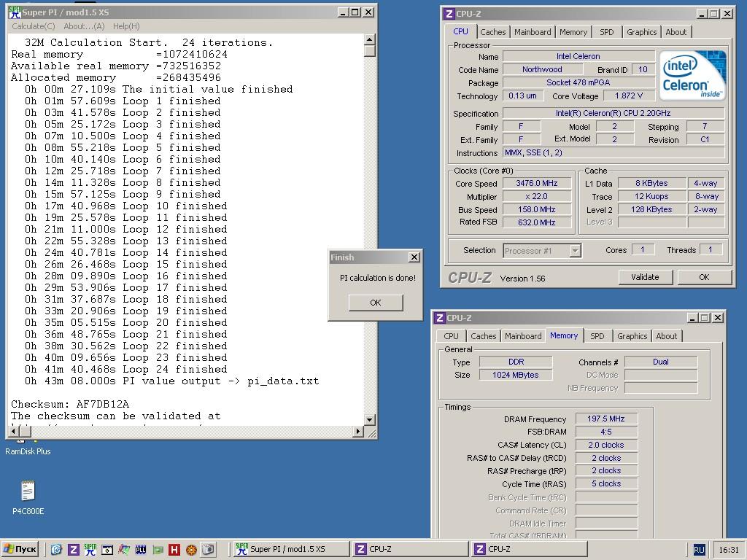Select Caches tab in lower CPU-Z window
Viewport: 747px width, 560px height.
pos(483,336)
